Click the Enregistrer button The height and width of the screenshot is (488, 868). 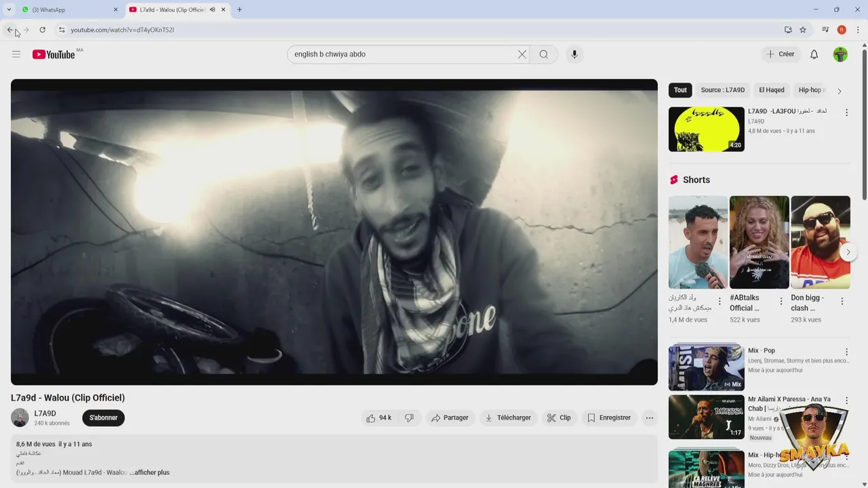(x=609, y=418)
